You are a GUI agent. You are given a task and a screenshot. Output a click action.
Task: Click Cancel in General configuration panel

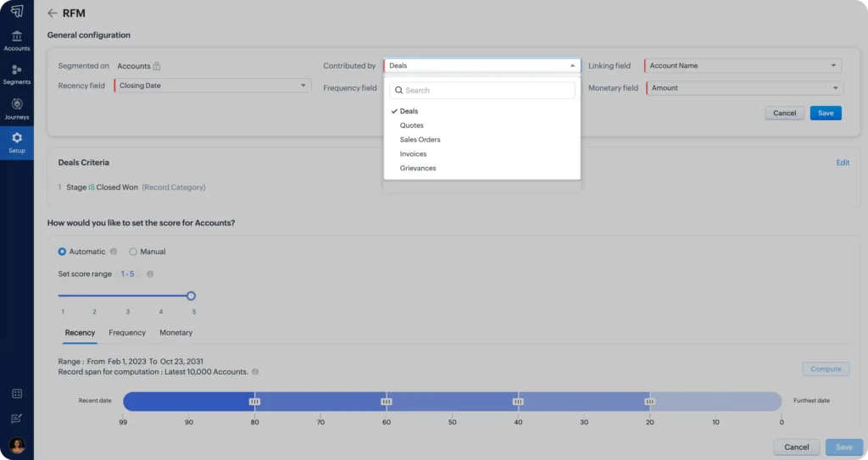(x=784, y=113)
